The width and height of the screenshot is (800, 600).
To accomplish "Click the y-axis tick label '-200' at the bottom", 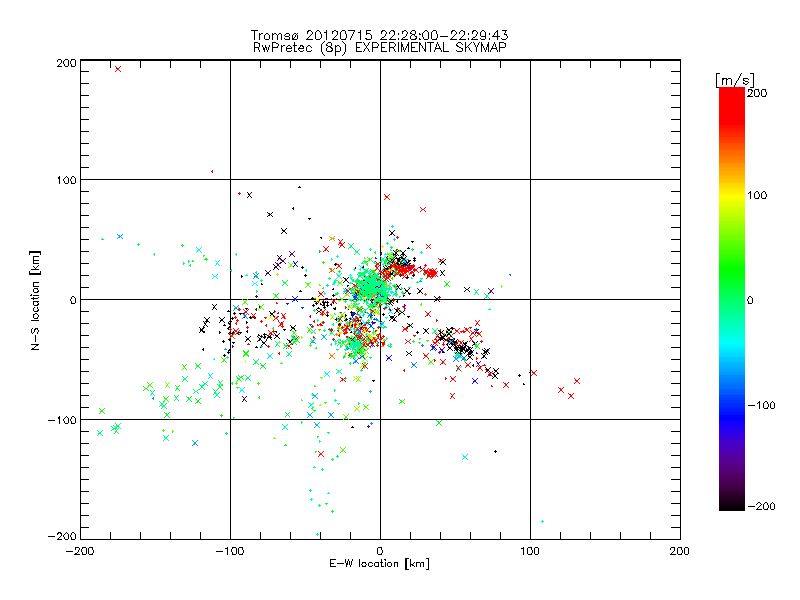I will (62, 536).
